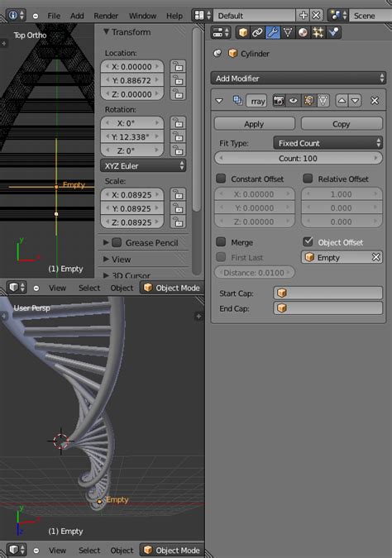The image size is (392, 558).
Task: Expand the 3D Cursor panel
Action: (x=106, y=275)
